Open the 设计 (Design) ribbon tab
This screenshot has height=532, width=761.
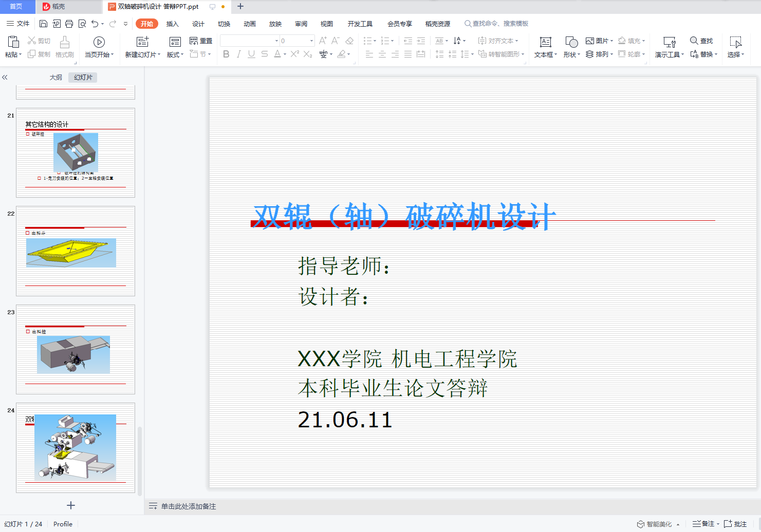(198, 24)
